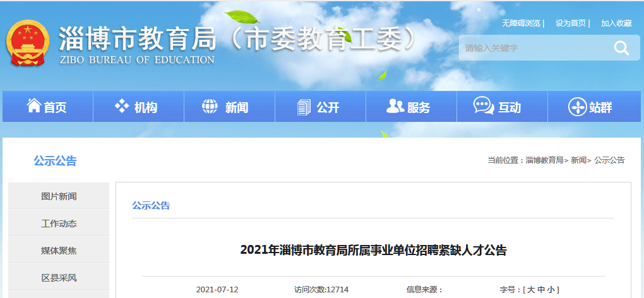Click the 公示公告 content panel heading

151,205
